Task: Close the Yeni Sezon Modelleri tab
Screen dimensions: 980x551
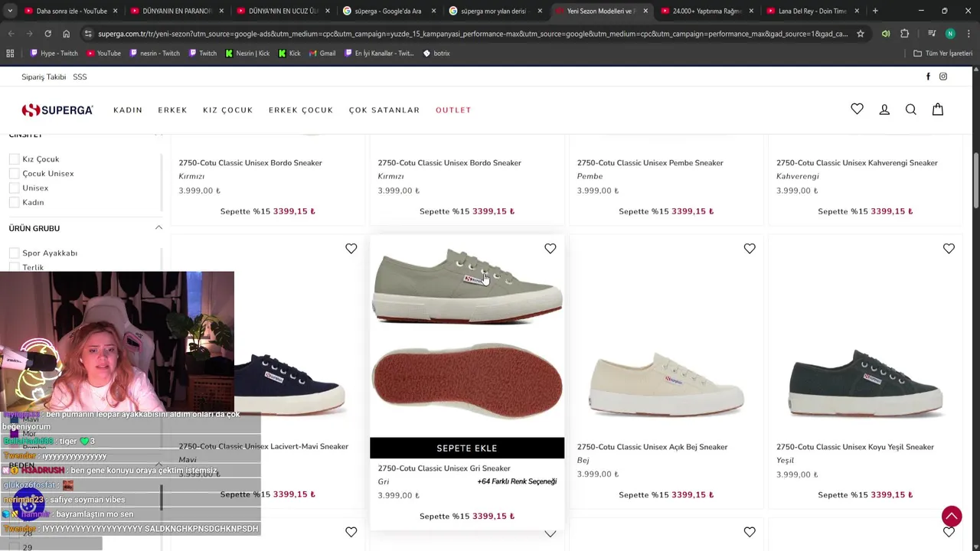Action: [645, 11]
